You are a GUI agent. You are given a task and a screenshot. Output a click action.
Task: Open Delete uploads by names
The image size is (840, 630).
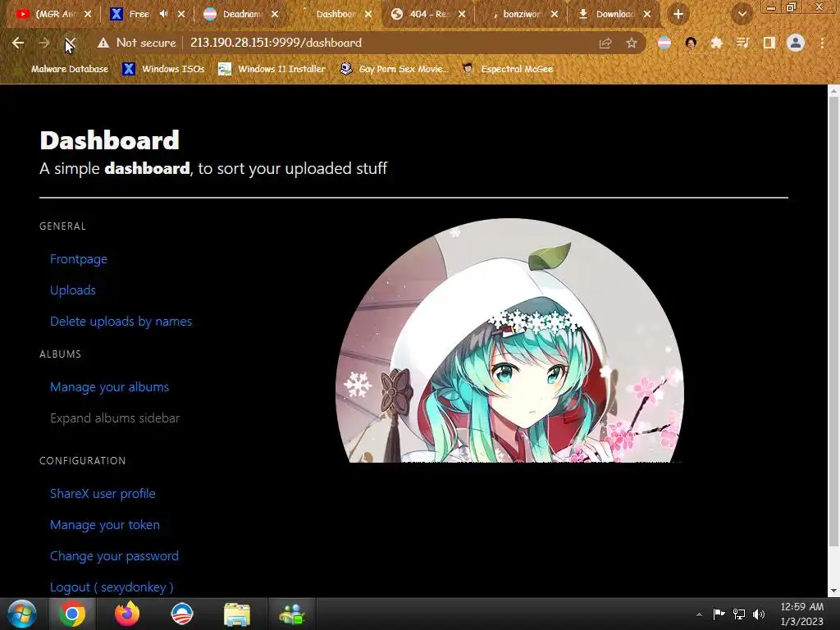[x=121, y=322]
